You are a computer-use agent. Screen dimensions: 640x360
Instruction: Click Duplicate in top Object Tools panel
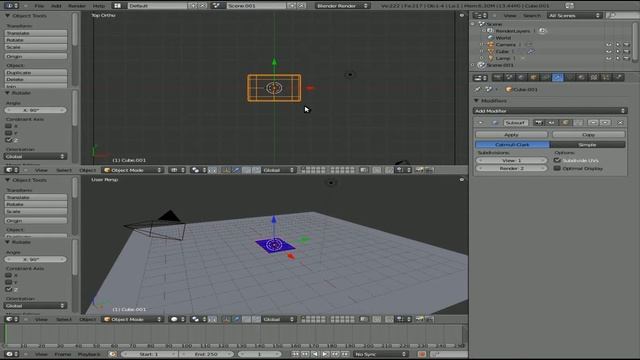(36, 73)
